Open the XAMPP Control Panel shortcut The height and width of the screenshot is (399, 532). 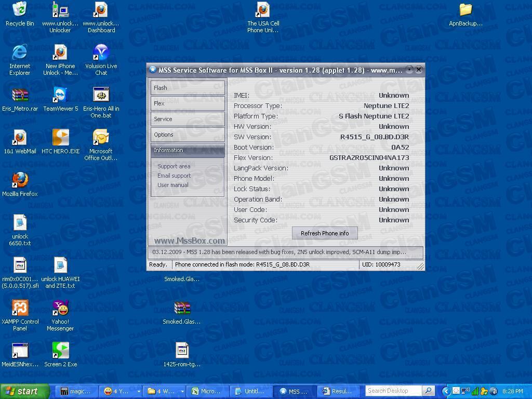pyautogui.click(x=20, y=308)
